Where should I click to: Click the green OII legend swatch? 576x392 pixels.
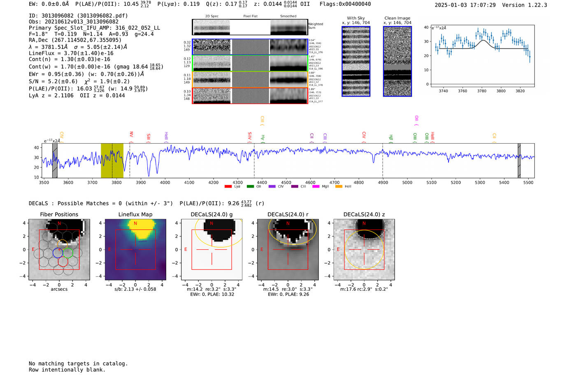pos(250,187)
